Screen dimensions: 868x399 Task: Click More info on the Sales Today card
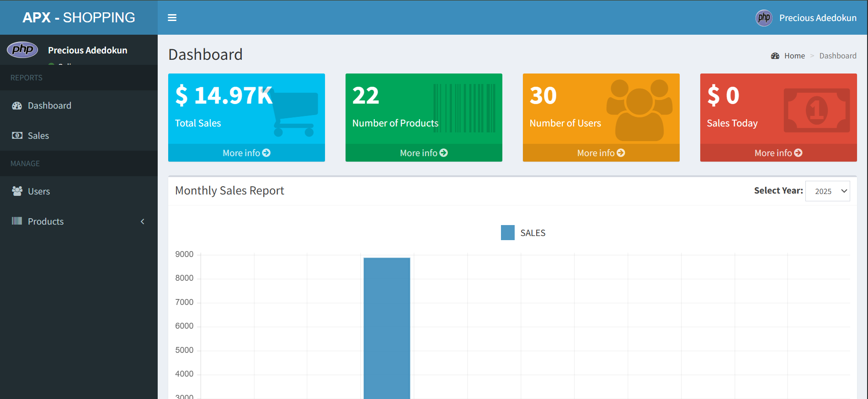pyautogui.click(x=778, y=153)
